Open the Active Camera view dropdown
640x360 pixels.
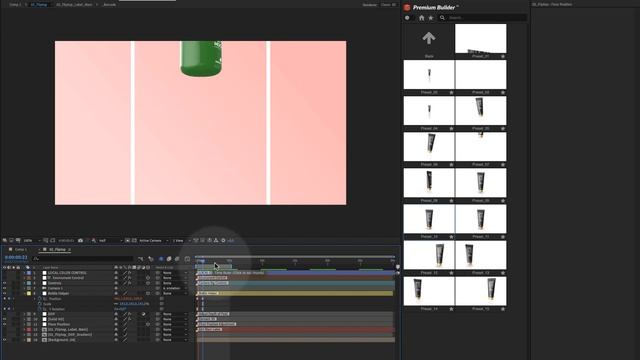pyautogui.click(x=153, y=240)
